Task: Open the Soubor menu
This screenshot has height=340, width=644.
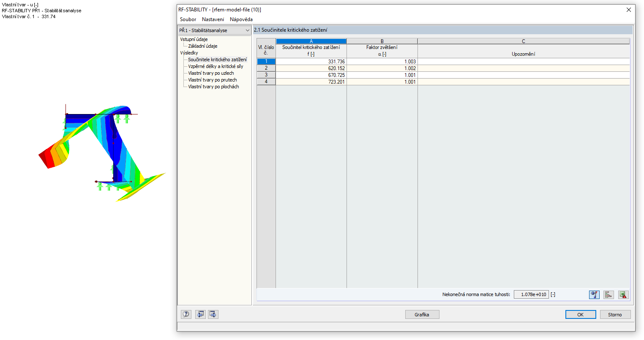Action: [x=188, y=19]
